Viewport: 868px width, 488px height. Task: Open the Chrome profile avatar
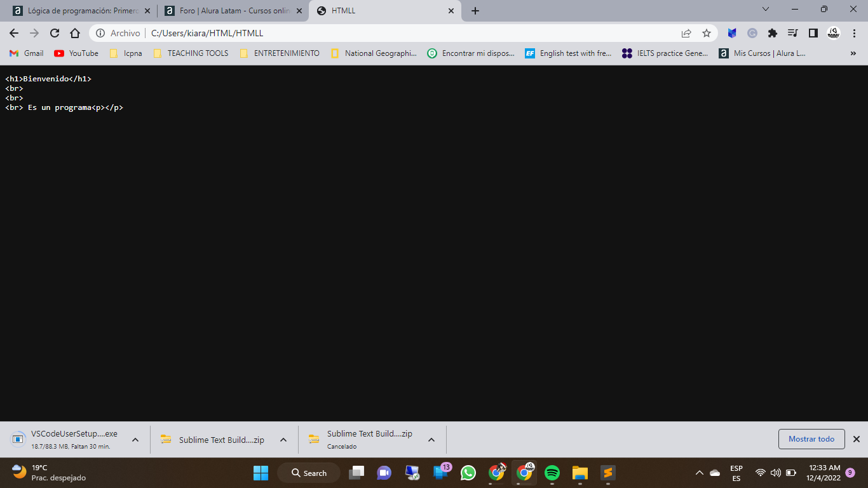pyautogui.click(x=833, y=33)
